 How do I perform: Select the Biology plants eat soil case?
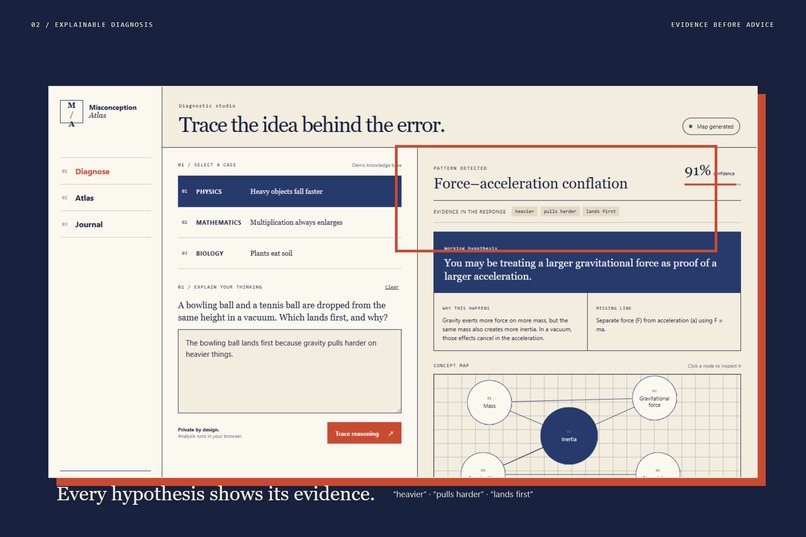click(x=289, y=253)
